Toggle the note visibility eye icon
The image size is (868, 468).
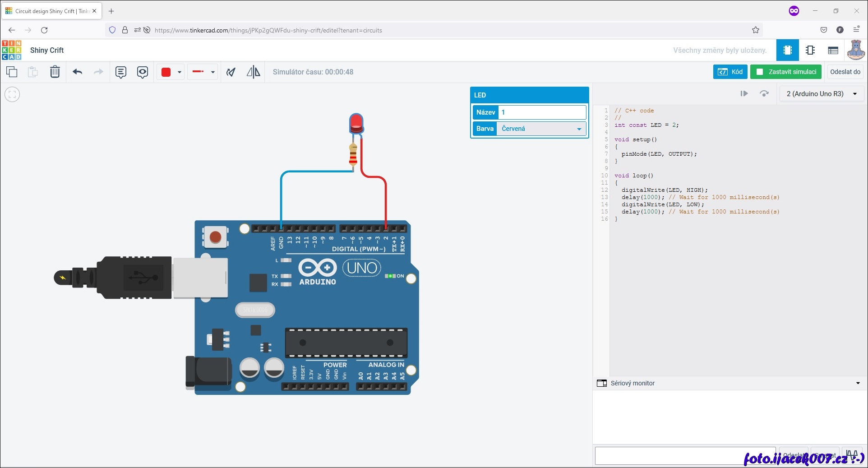143,72
